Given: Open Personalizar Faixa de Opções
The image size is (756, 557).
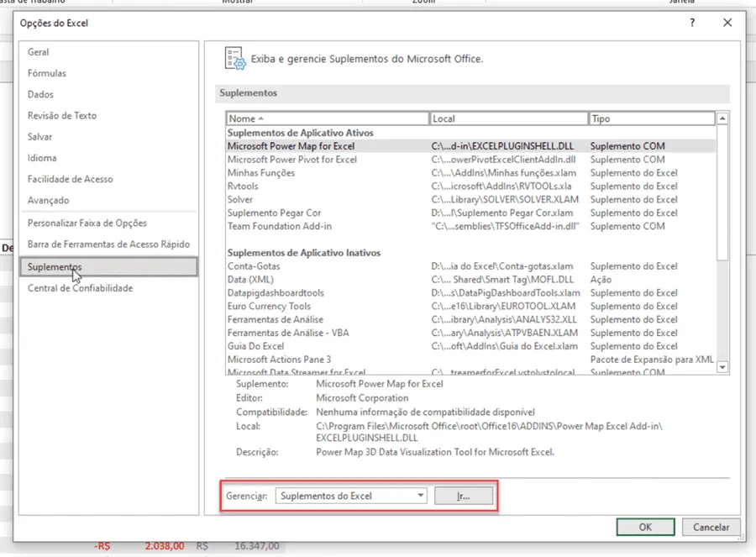Looking at the screenshot, I should click(87, 223).
